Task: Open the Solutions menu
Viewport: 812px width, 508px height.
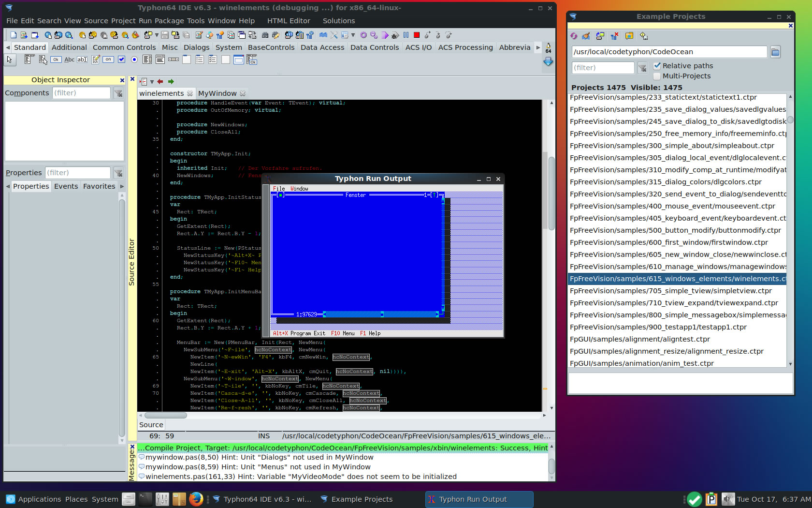Action: click(x=339, y=21)
